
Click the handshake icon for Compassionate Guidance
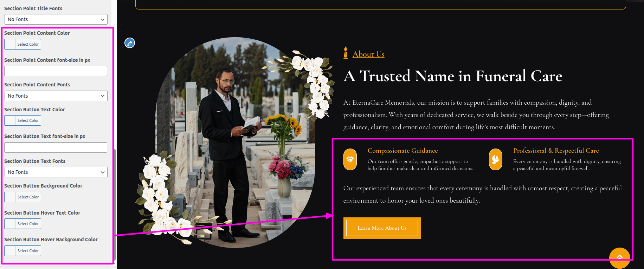coord(350,159)
